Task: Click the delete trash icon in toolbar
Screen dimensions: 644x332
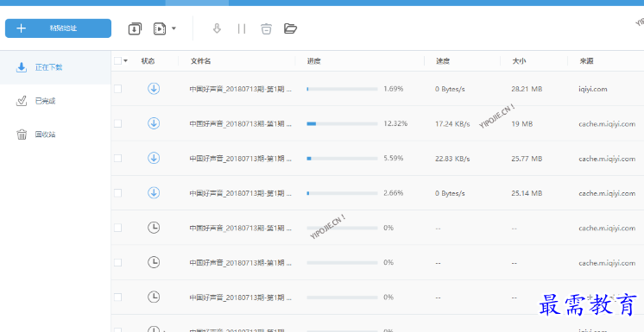Action: [266, 28]
